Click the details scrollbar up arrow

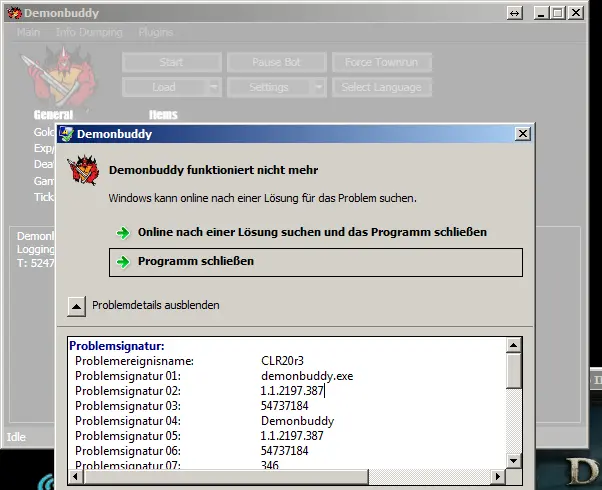tap(513, 345)
